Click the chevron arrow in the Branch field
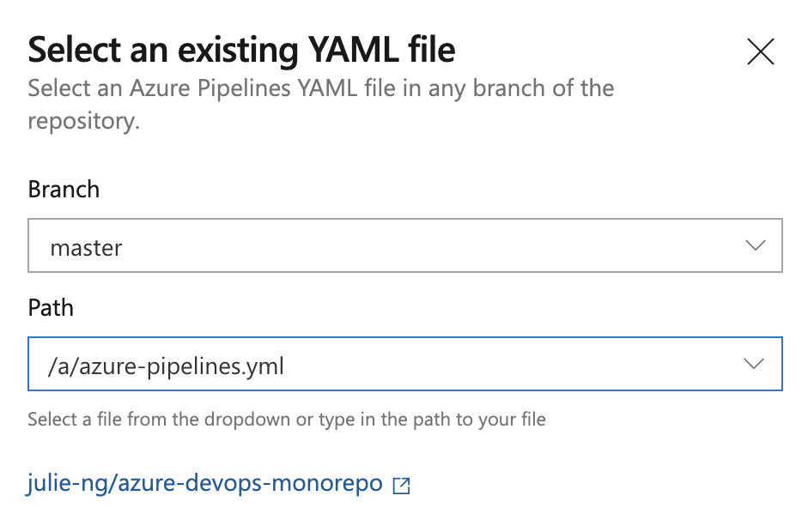 pyautogui.click(x=756, y=246)
